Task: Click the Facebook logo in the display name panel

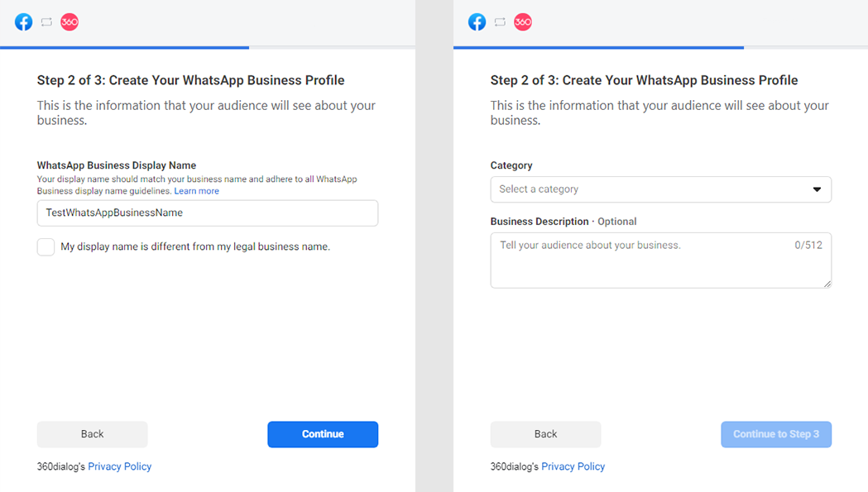Action: tap(24, 22)
